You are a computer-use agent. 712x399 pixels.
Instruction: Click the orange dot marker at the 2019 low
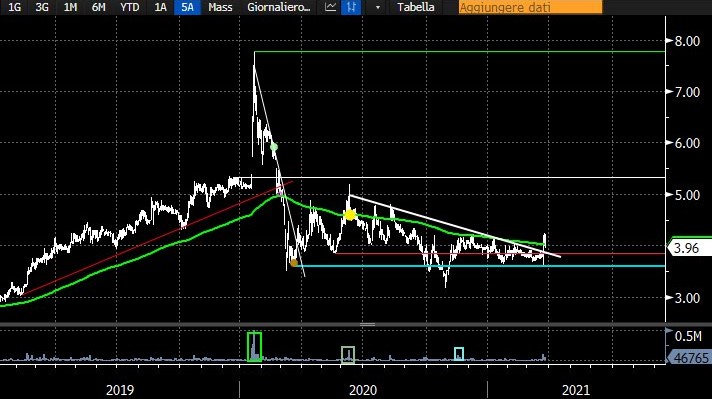[x=294, y=263]
